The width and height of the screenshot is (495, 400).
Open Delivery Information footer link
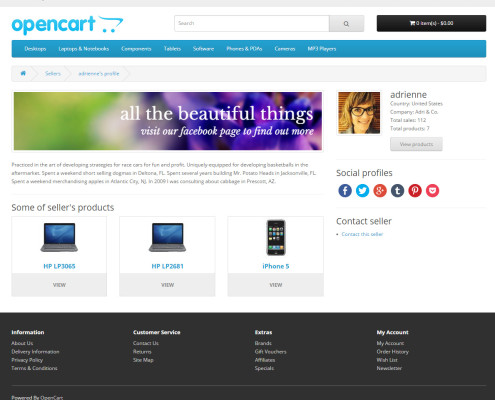click(35, 352)
